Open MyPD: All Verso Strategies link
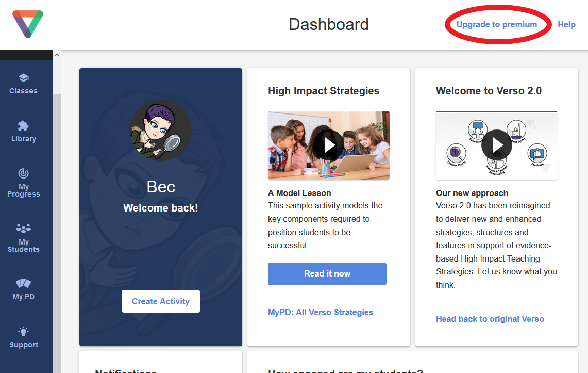 (321, 312)
